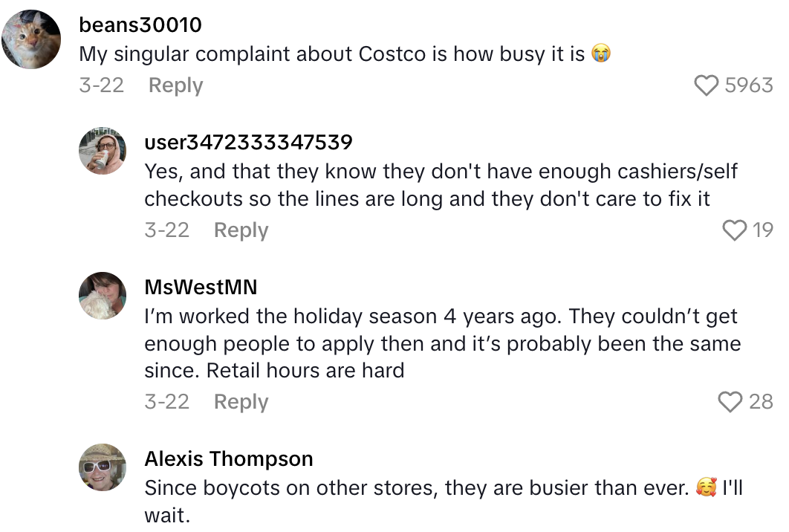This screenshot has width=789, height=532.
Task: Like MsWestMN's reply using the heart
Action: (731, 402)
